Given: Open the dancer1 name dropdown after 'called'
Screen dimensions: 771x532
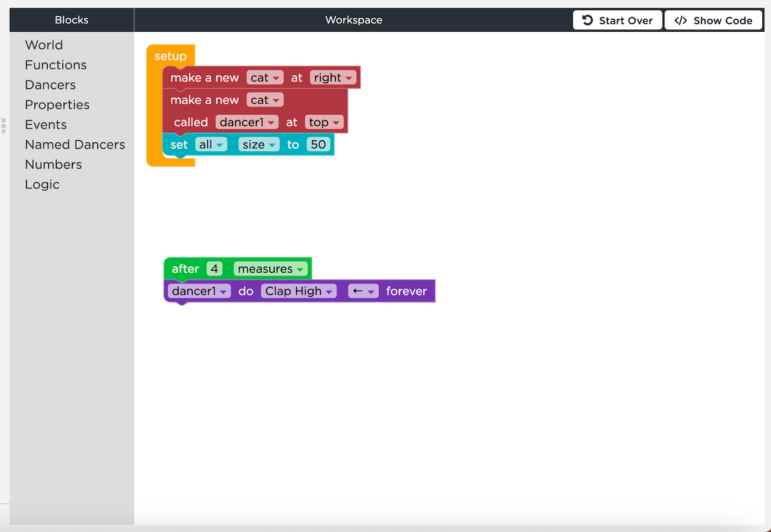Looking at the screenshot, I should [x=247, y=122].
